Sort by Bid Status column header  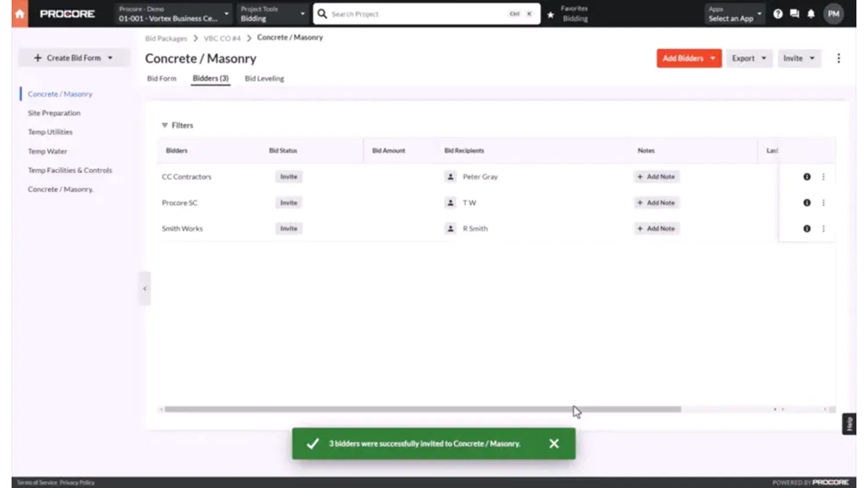click(283, 151)
